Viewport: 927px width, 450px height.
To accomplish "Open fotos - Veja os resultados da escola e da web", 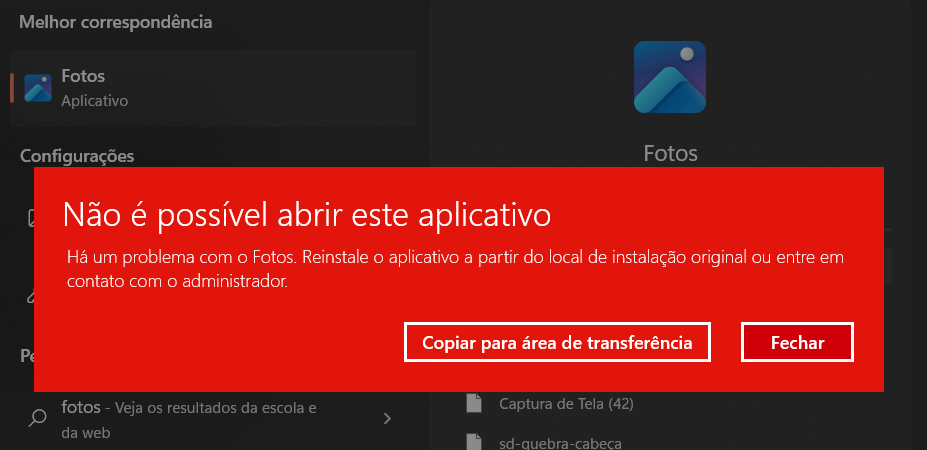I will click(189, 419).
